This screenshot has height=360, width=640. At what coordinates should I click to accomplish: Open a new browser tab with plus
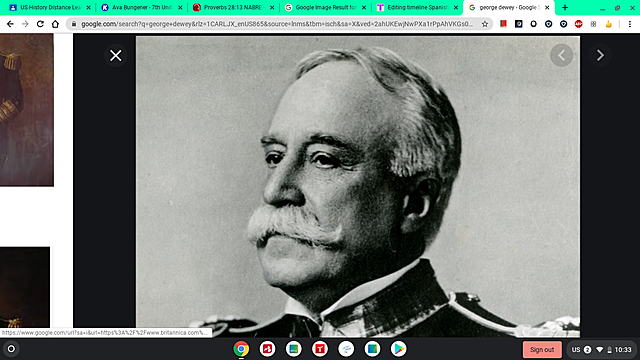(x=565, y=7)
